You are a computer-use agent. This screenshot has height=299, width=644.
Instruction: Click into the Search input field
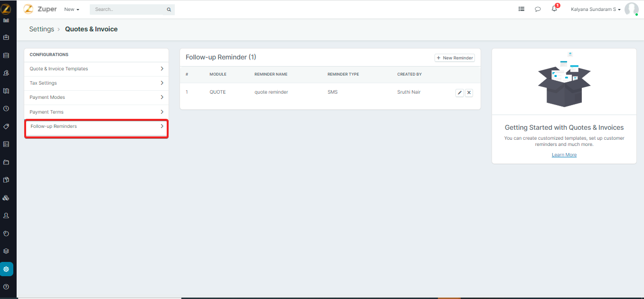(127, 10)
